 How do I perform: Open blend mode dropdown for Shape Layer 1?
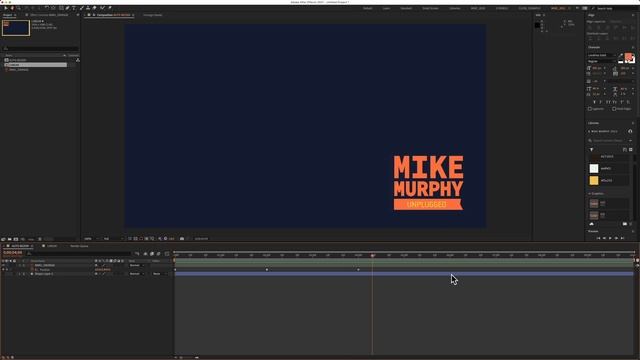tap(137, 274)
